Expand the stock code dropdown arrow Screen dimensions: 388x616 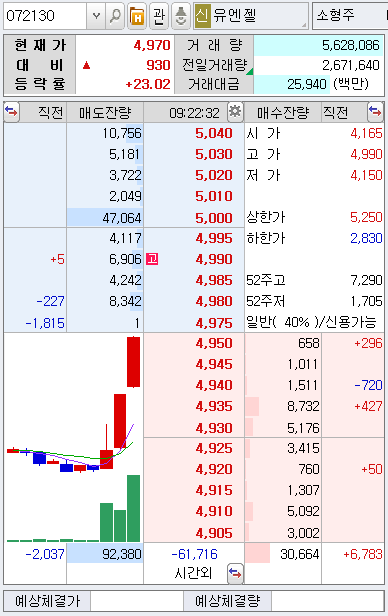tap(96, 16)
